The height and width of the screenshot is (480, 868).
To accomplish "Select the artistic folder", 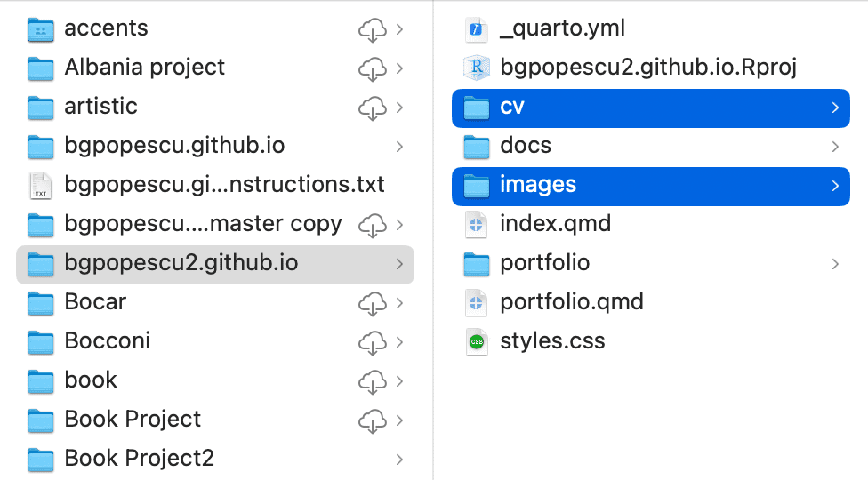I will click(x=100, y=107).
